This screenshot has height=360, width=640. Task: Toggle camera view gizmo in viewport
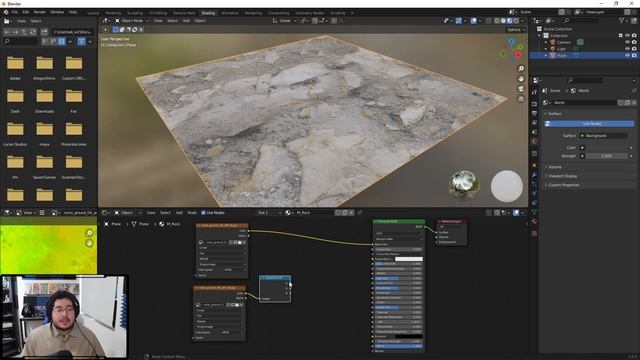[x=521, y=89]
